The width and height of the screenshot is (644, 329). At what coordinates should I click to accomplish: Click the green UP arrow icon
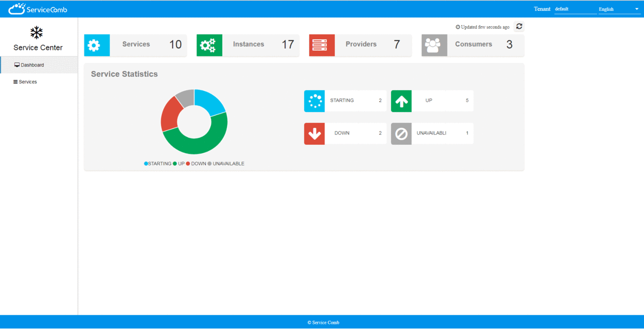coord(401,101)
